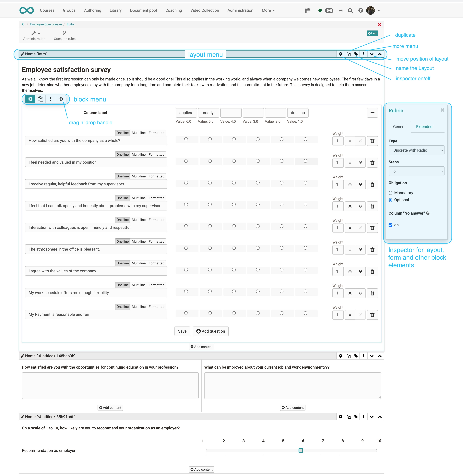
Task: Open more menu of Intro layout
Action: tap(363, 54)
